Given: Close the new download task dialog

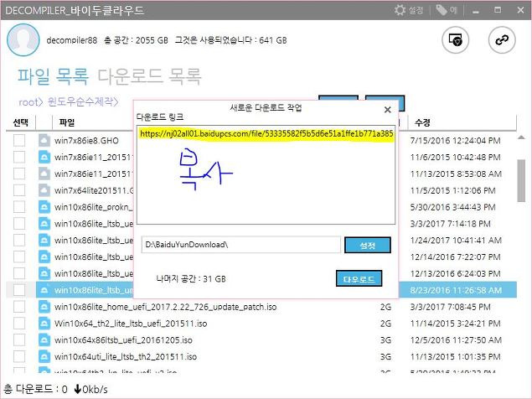Looking at the screenshot, I should click(x=387, y=110).
